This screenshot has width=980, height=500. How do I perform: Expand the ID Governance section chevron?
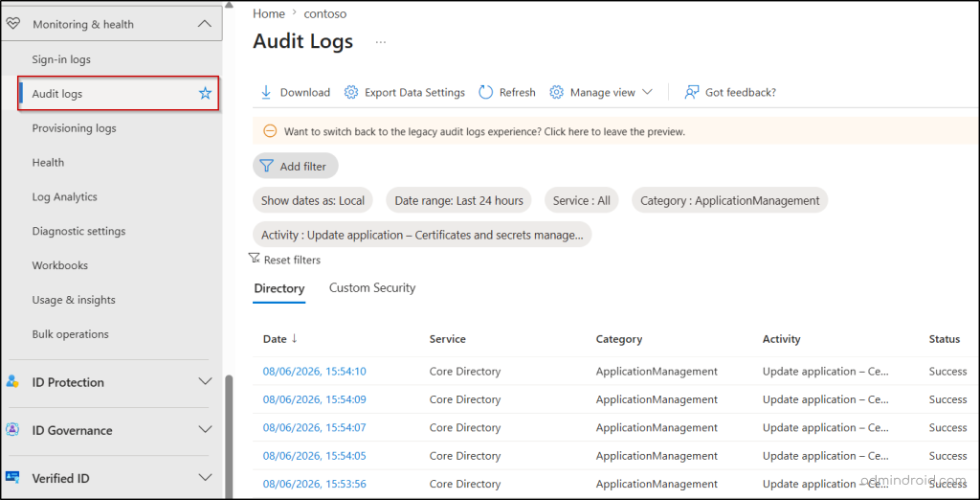tap(205, 429)
